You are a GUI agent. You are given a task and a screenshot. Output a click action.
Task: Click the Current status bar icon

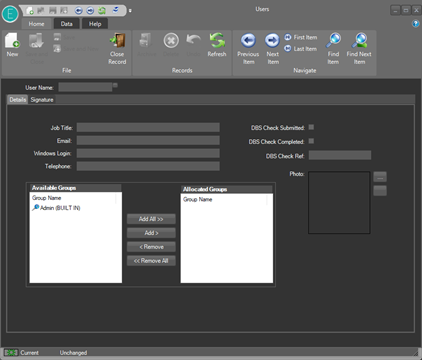(x=11, y=353)
